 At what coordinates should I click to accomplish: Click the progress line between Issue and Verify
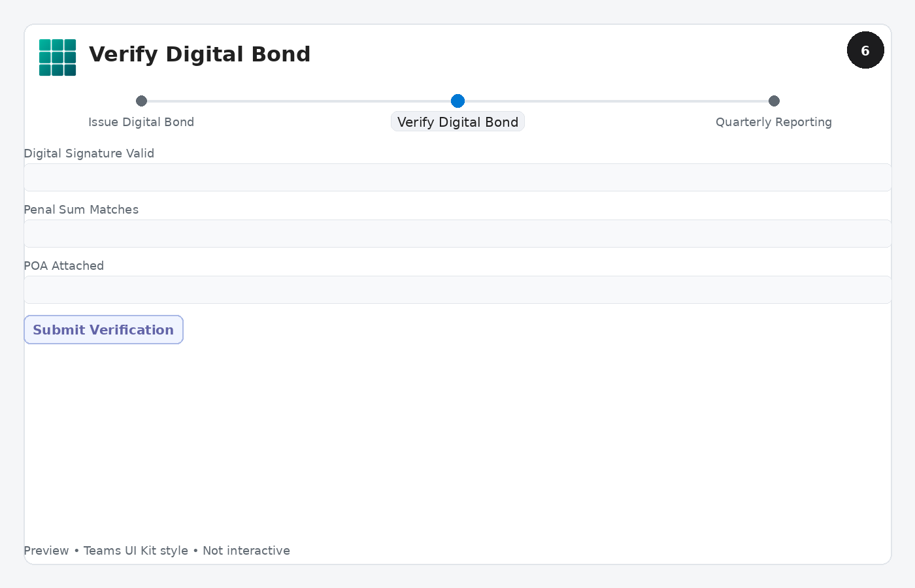[x=299, y=101]
